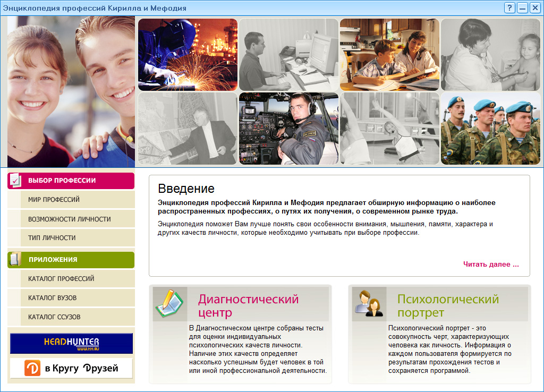Click the people icon for Психологический портрет
The image size is (544, 392).
[369, 304]
